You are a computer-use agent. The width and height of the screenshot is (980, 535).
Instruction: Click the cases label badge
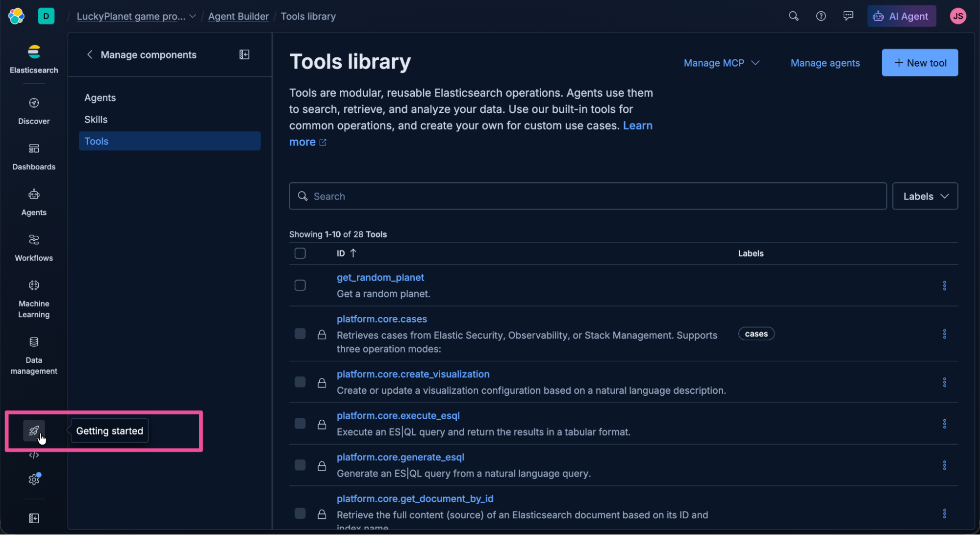pos(756,334)
